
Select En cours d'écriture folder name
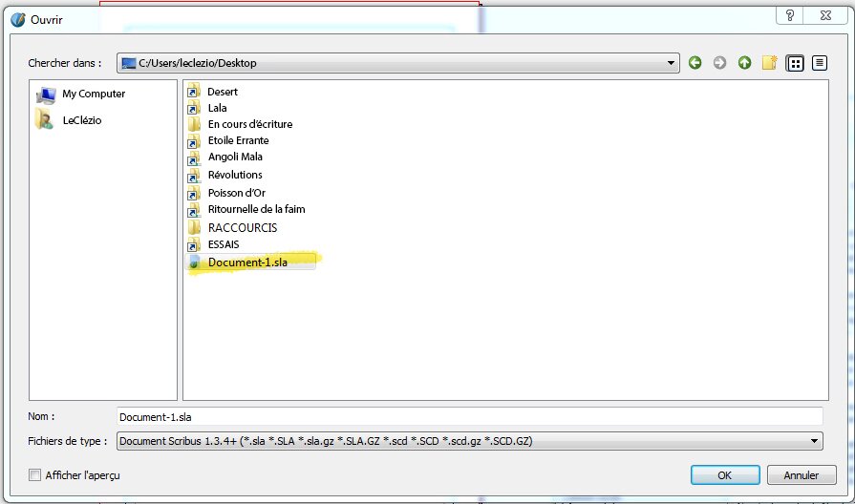click(x=250, y=124)
